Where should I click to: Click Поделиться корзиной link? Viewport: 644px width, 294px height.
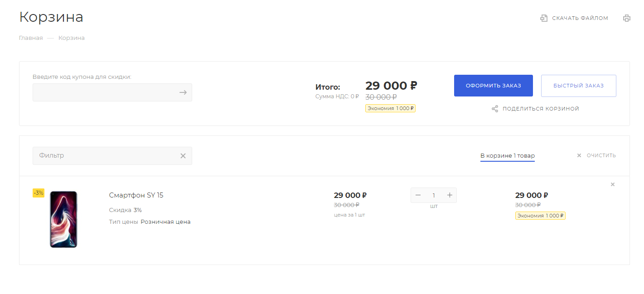[x=541, y=109]
